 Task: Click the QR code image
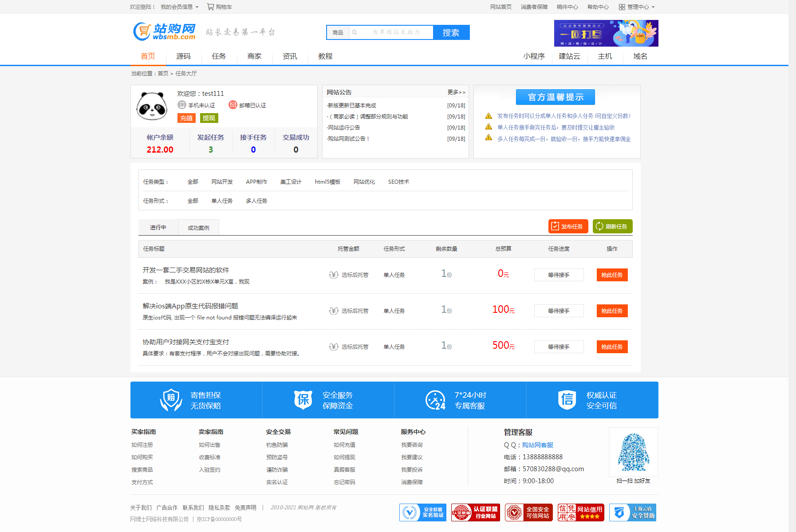coord(633,452)
